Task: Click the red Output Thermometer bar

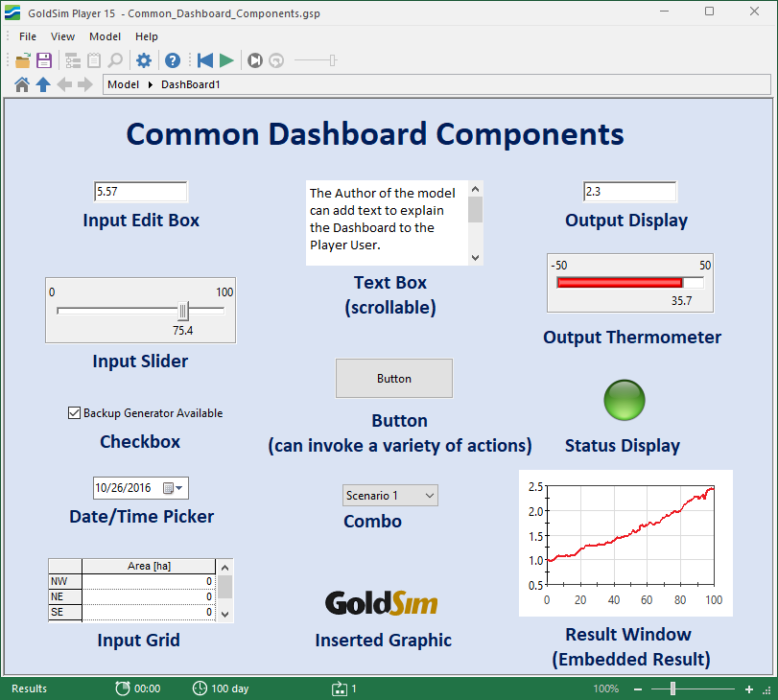Action: point(620,283)
